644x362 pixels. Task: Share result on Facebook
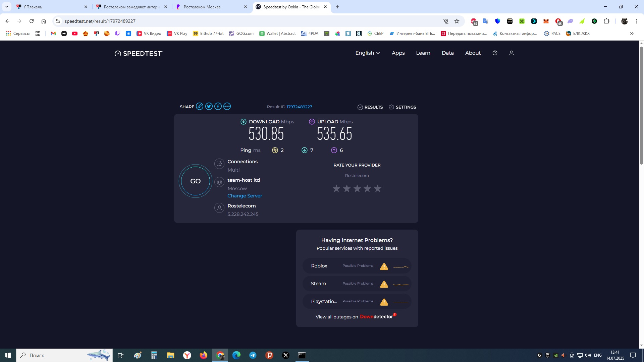coord(218,107)
